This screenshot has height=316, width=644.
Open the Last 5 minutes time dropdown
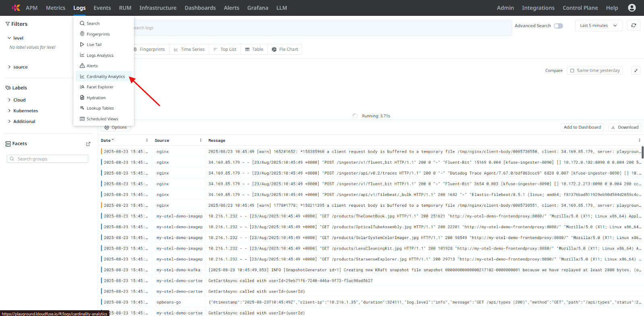click(599, 25)
